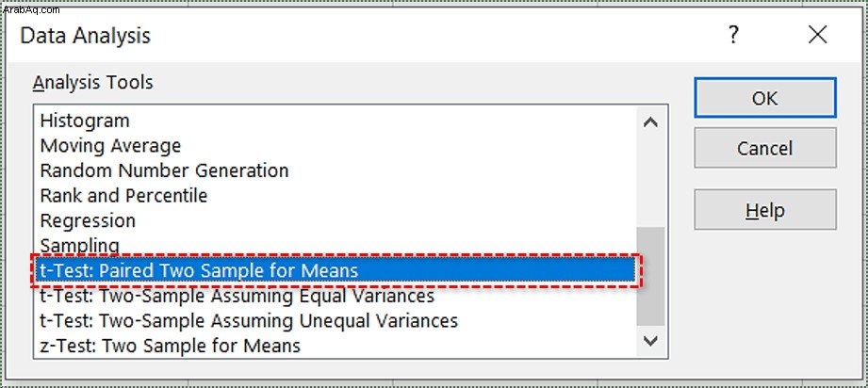Confirm selection with the OK button

tap(765, 98)
